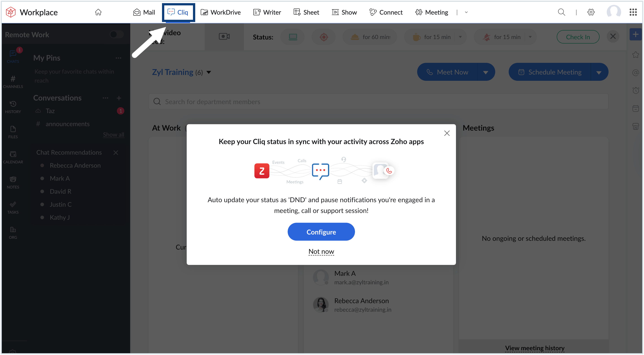Click the search magnifier in top bar
This screenshot has width=644, height=355.
(561, 12)
